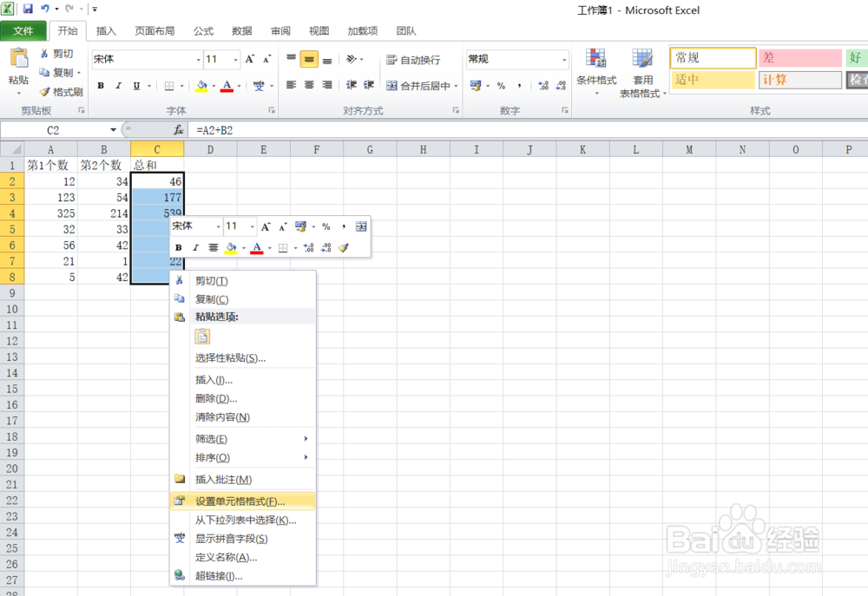Toggle Bold formatting in Font group
868x596 pixels.
point(101,85)
